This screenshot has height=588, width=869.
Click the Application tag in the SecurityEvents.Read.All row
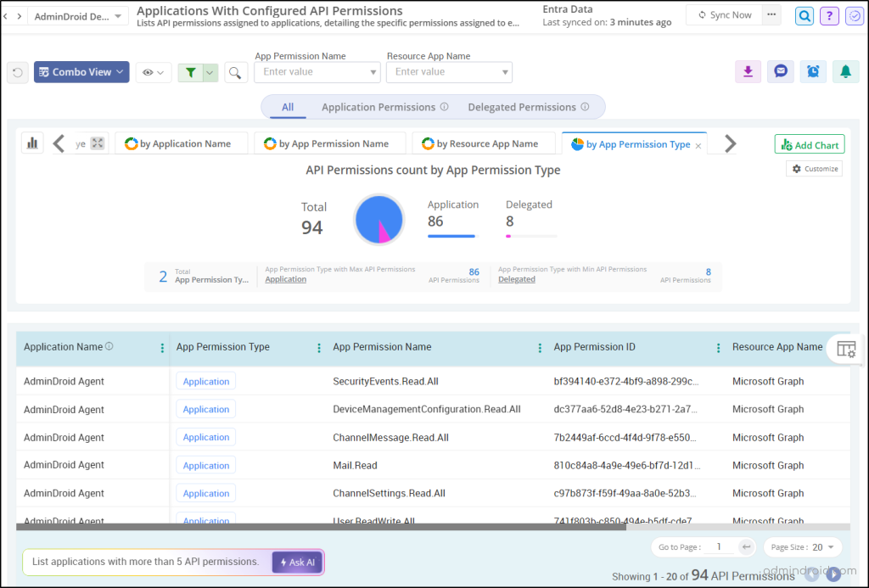click(206, 381)
